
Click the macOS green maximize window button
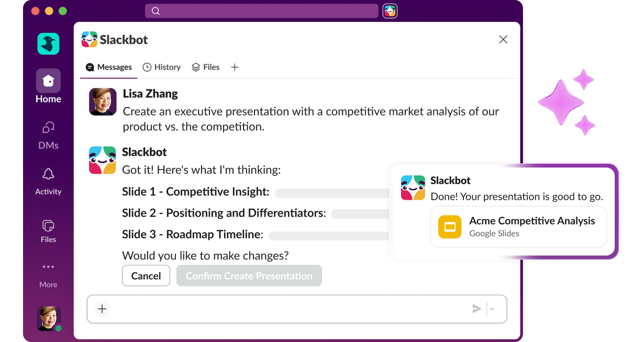pos(63,11)
